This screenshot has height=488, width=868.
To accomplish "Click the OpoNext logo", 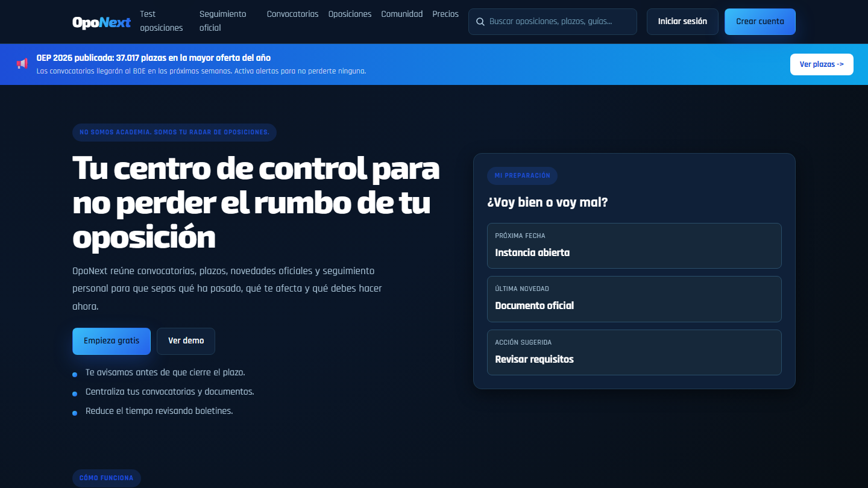I will coord(101,22).
